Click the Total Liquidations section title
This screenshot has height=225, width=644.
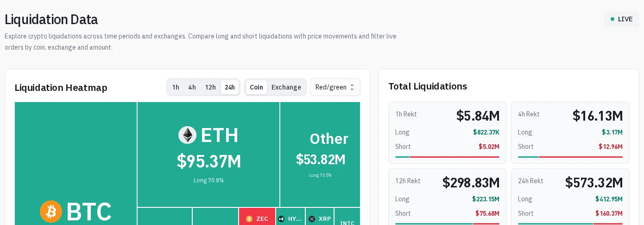(x=428, y=86)
